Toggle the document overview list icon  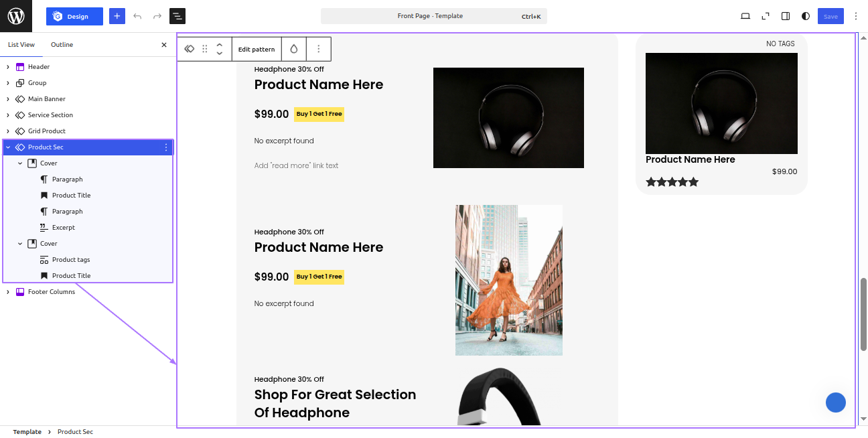tap(177, 16)
